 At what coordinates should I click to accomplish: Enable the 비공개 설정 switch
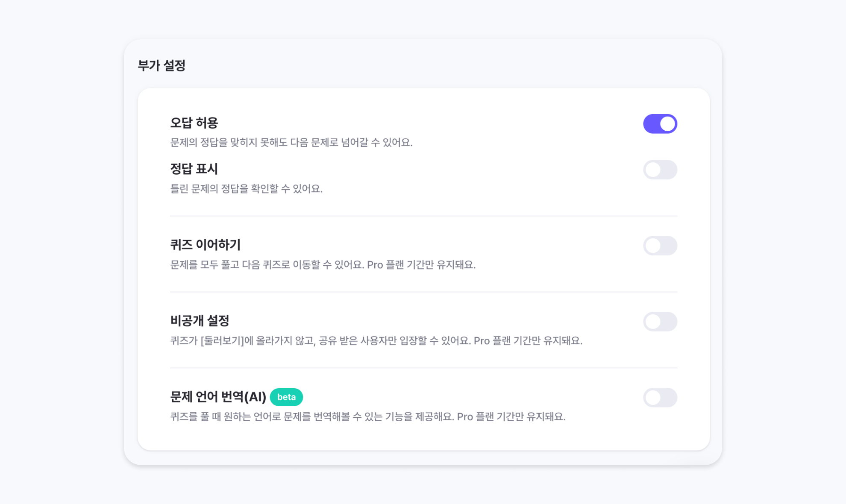(x=660, y=322)
